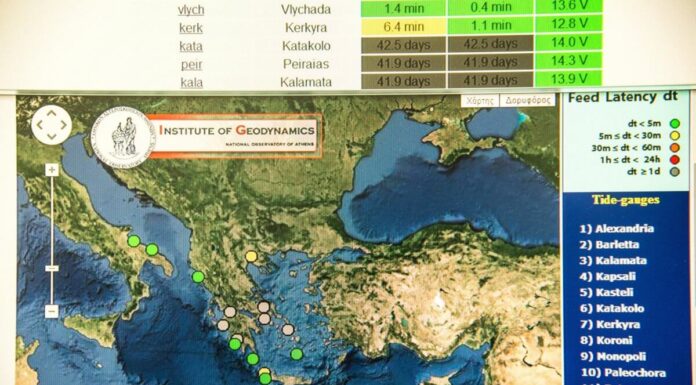Pan the map up with the top arrow
Image resolution: width=696 pixels, height=385 pixels.
[52, 114]
